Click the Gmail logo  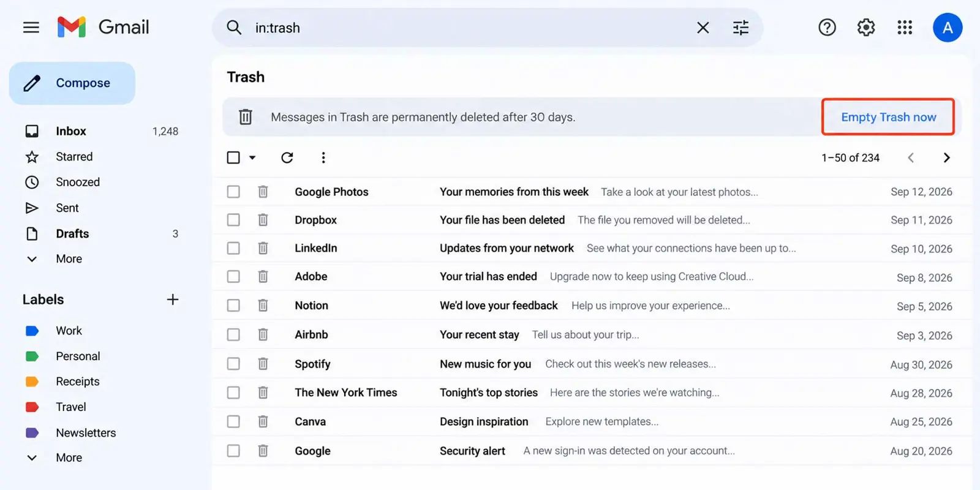tap(103, 27)
